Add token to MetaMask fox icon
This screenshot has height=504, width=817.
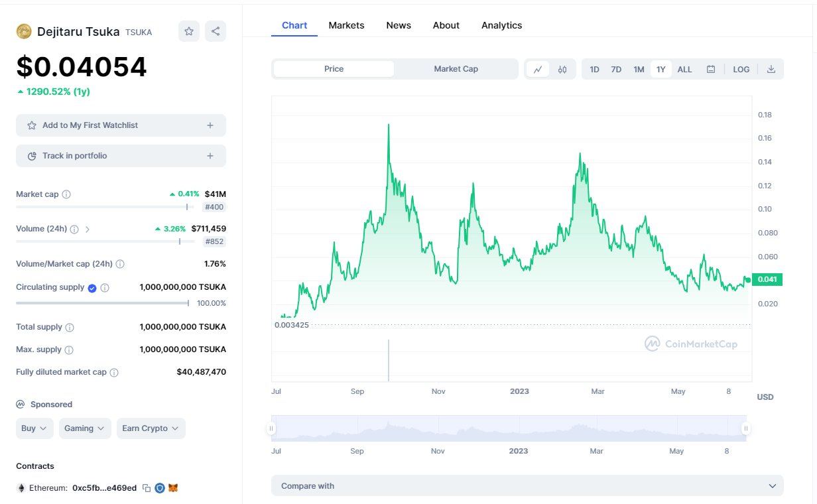point(173,488)
